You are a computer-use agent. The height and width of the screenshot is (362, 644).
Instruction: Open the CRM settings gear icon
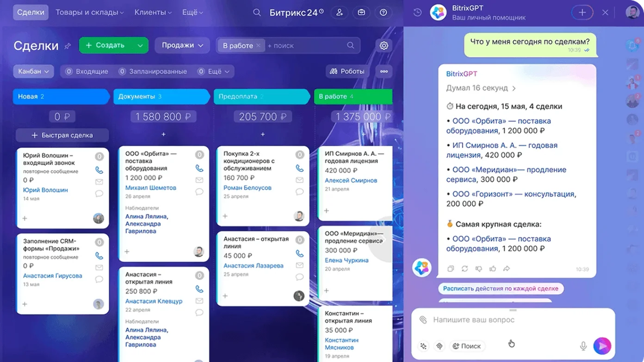[x=384, y=46]
